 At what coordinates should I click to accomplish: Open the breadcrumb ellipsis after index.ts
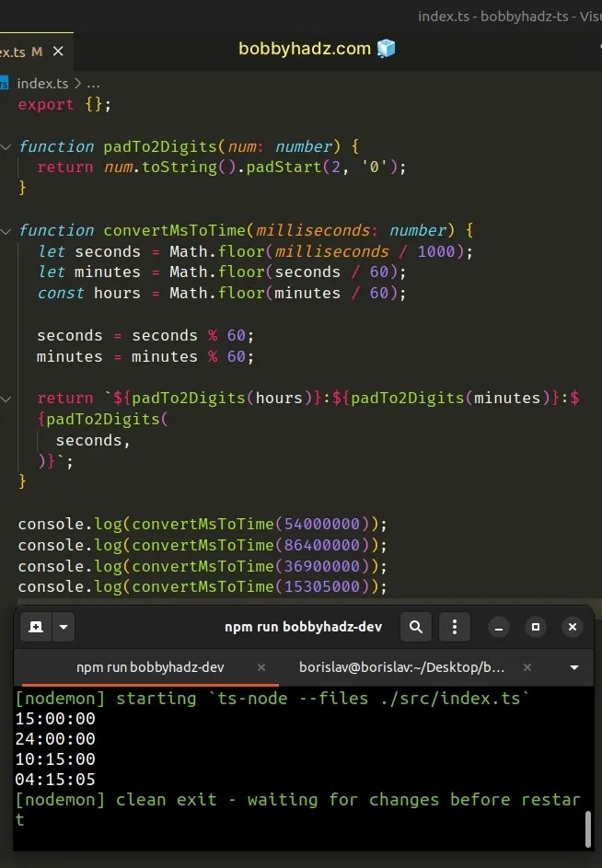[93, 84]
